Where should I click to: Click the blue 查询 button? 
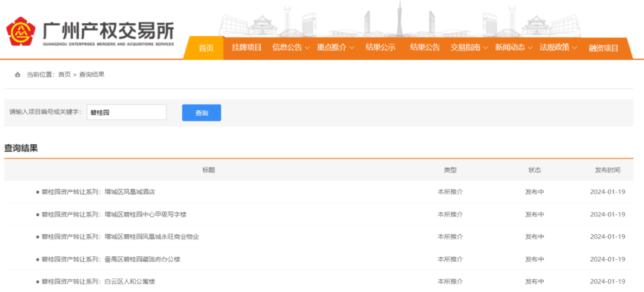tap(202, 113)
